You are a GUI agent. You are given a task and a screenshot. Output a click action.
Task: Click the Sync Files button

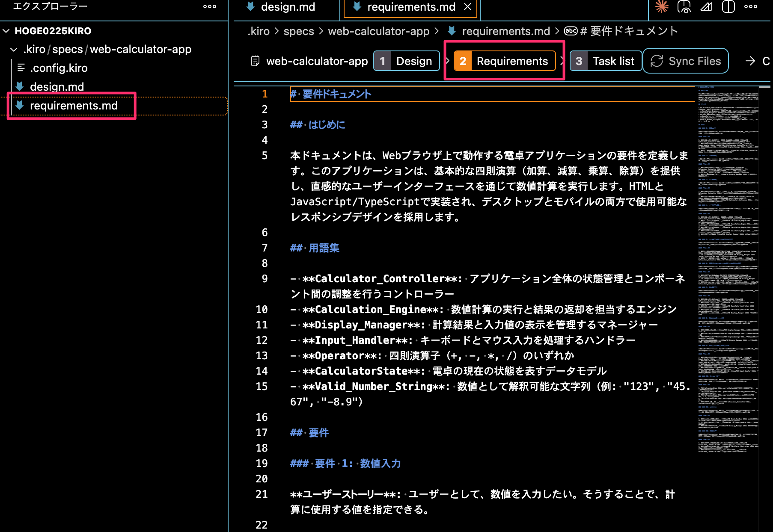(x=685, y=61)
